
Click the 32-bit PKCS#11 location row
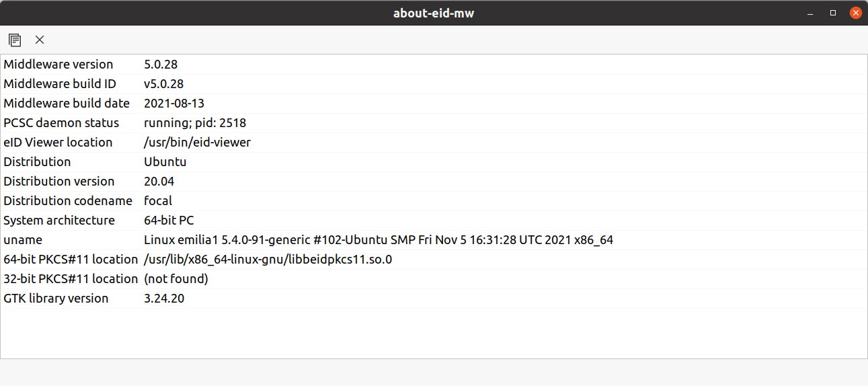click(434, 279)
